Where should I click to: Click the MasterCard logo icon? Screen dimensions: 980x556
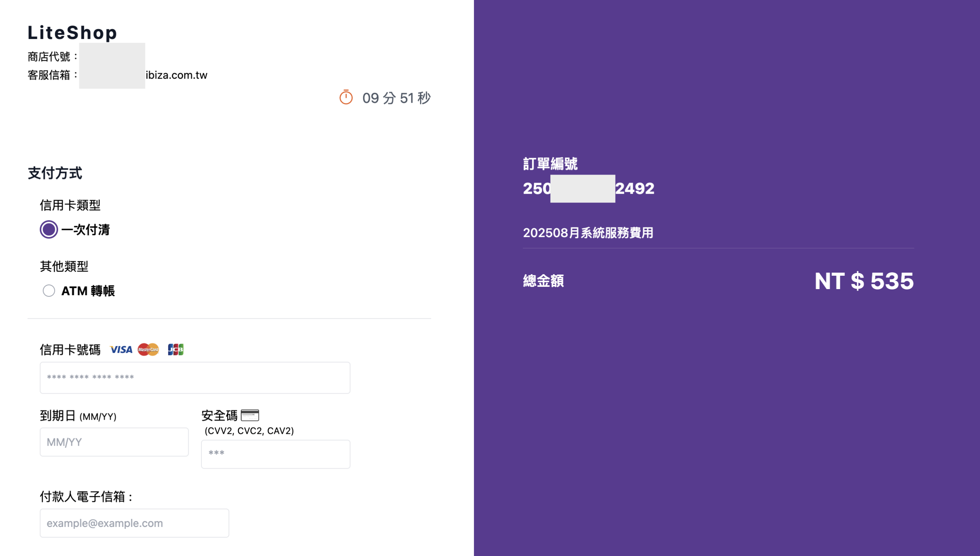tap(148, 350)
